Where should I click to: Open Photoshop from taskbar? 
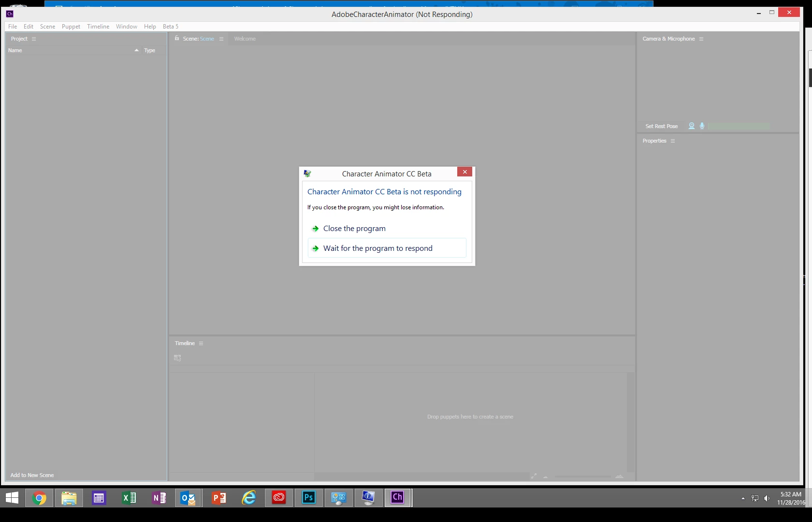(309, 497)
